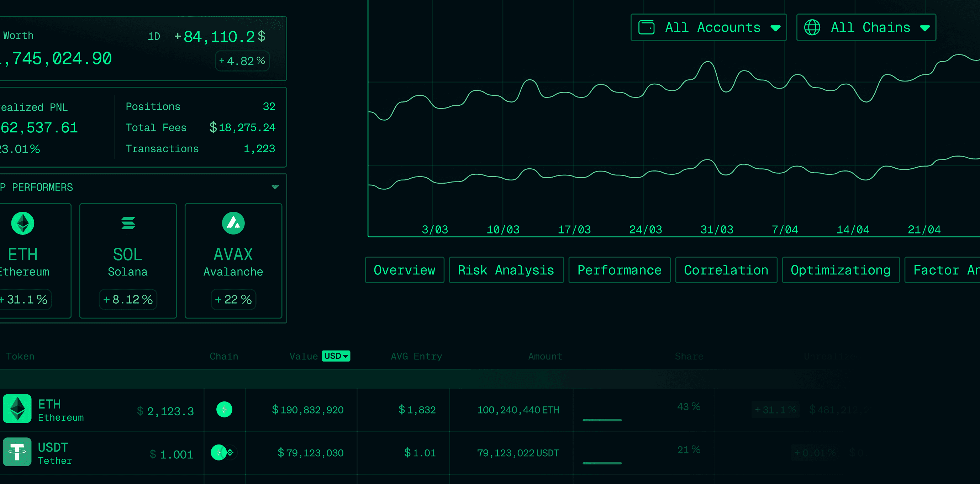
Task: Open the Performance tab
Action: point(619,270)
